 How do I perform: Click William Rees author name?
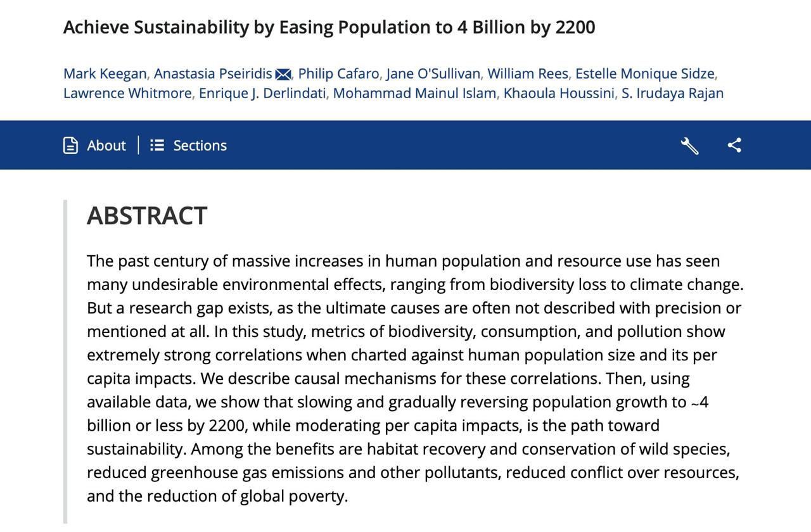(528, 73)
